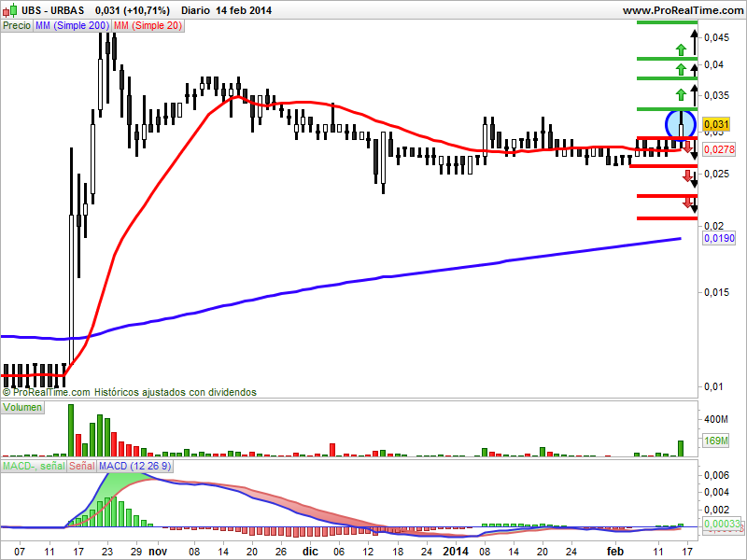
Task: Open the MACD (12 26 9) label
Action: click(134, 466)
